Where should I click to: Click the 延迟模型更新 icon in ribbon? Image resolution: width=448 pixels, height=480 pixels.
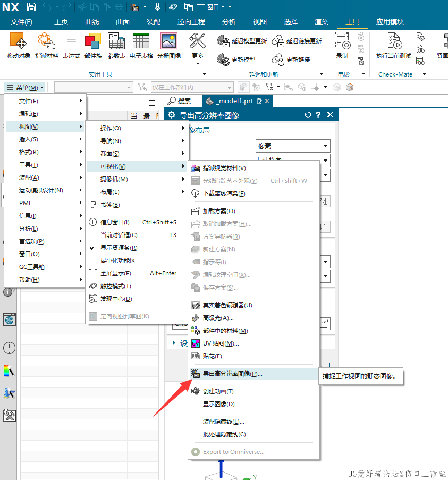point(242,41)
